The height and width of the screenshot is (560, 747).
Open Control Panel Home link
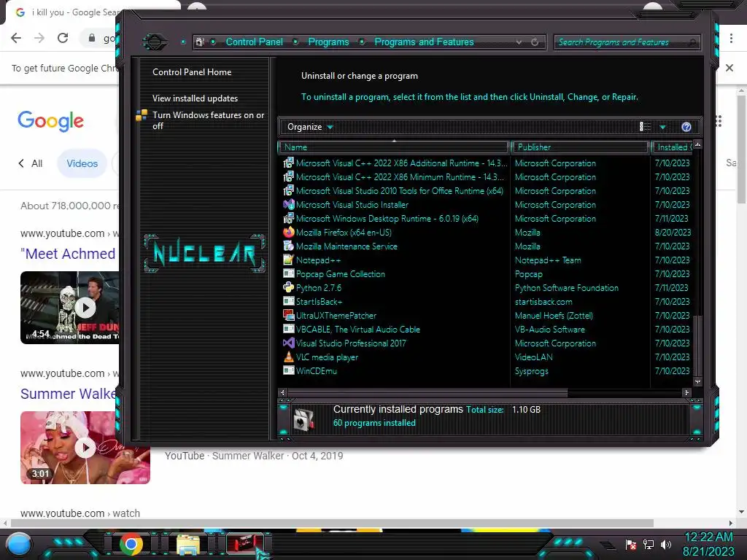192,72
